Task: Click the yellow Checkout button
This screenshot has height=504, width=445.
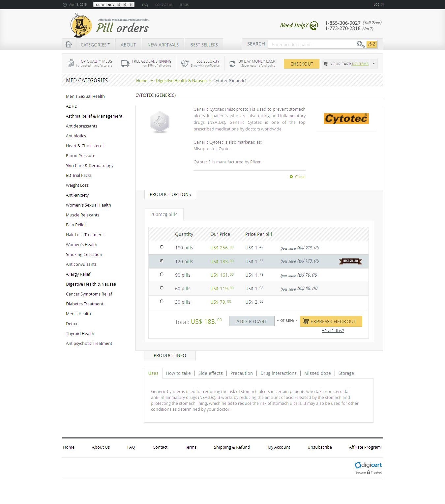Action: coord(302,64)
